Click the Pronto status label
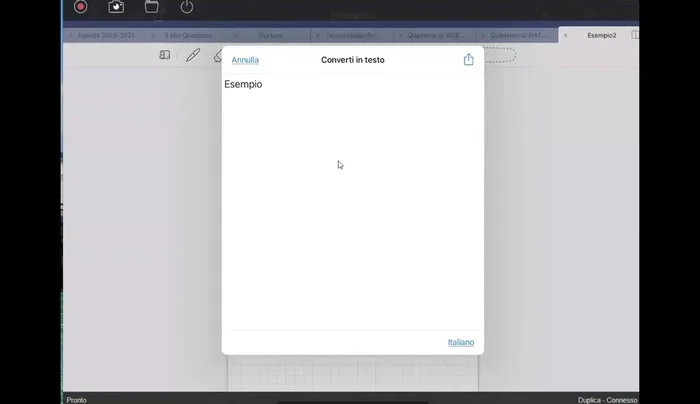The height and width of the screenshot is (404, 700). (76, 399)
